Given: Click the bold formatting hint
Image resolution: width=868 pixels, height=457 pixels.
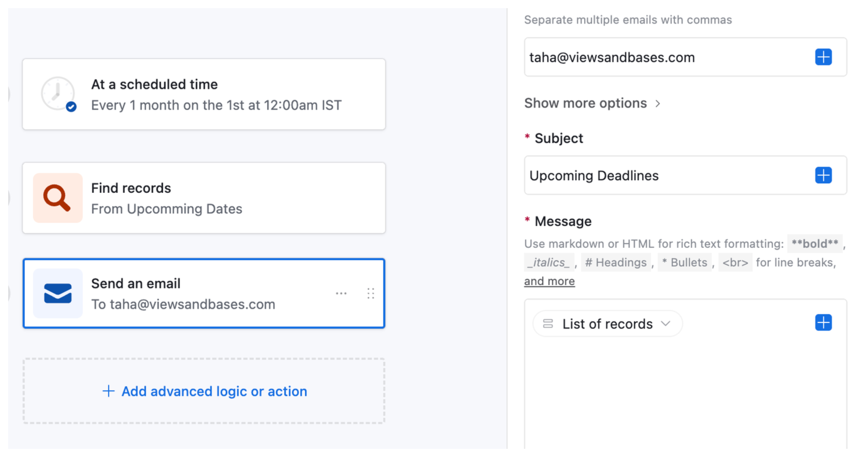Looking at the screenshot, I should [815, 243].
